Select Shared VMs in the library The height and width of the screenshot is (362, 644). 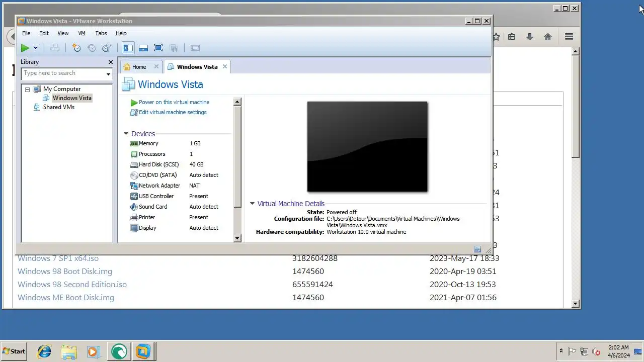(58, 107)
